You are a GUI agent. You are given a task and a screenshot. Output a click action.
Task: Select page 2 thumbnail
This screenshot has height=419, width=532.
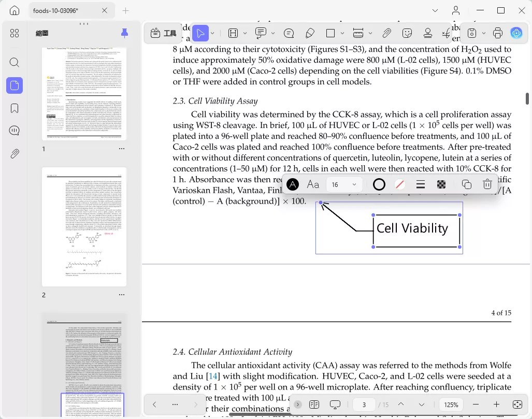[84, 227]
